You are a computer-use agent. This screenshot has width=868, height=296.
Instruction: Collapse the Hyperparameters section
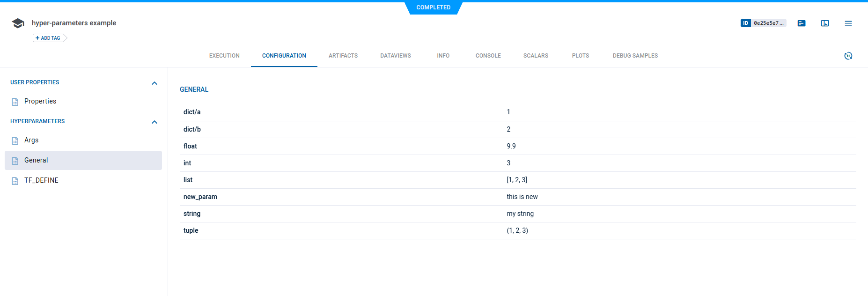click(154, 122)
